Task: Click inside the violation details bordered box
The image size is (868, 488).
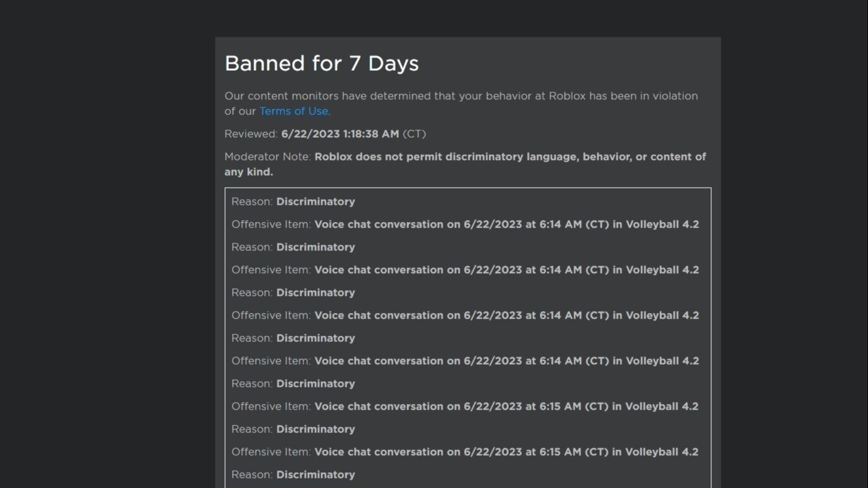Action: click(468, 335)
